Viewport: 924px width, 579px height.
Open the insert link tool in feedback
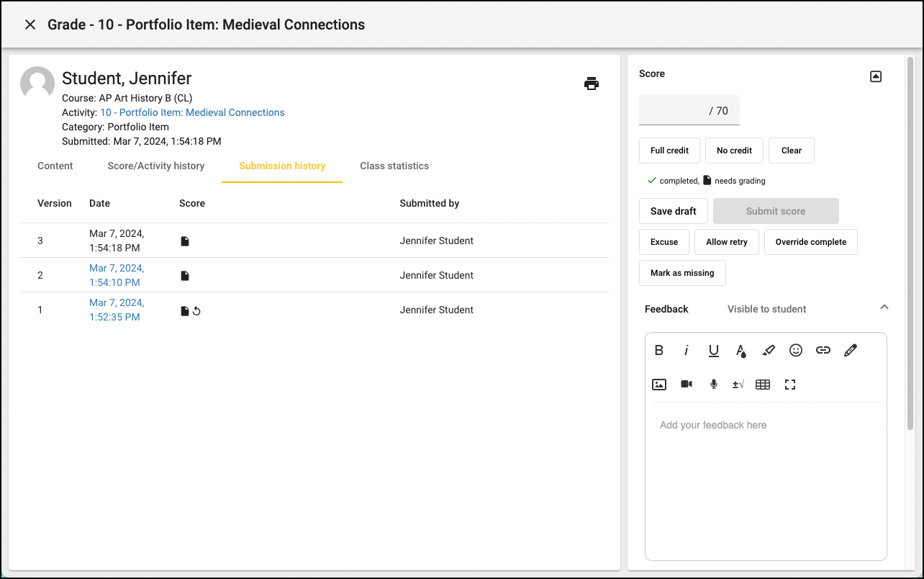823,350
